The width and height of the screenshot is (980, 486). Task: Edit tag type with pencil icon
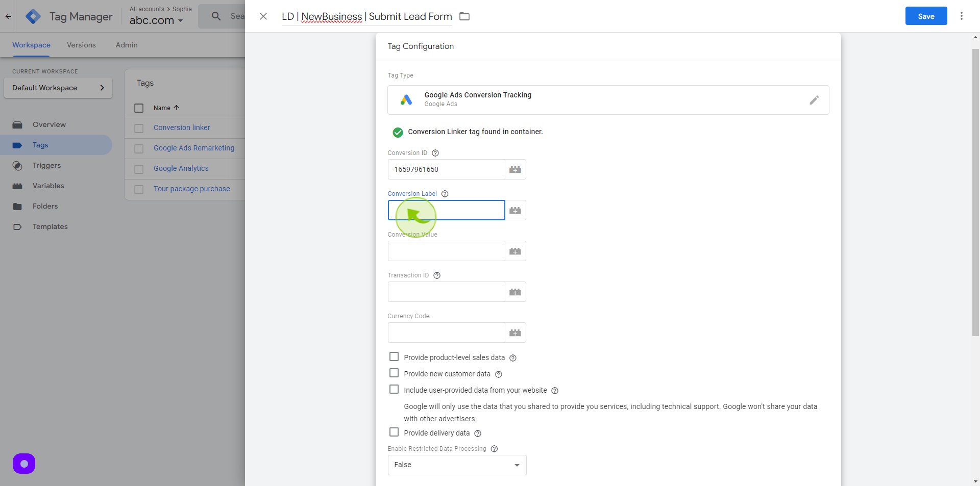coord(814,100)
